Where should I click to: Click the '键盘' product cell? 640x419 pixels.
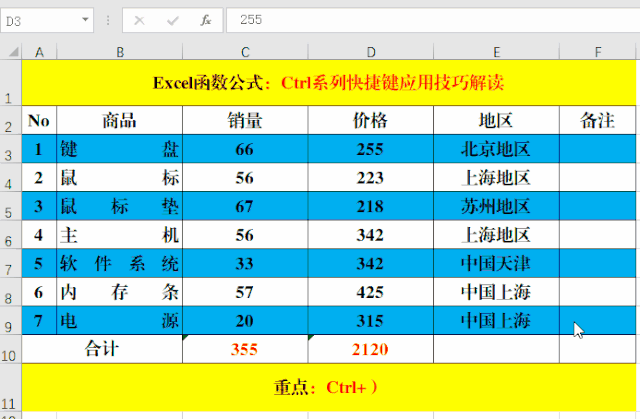(x=120, y=149)
